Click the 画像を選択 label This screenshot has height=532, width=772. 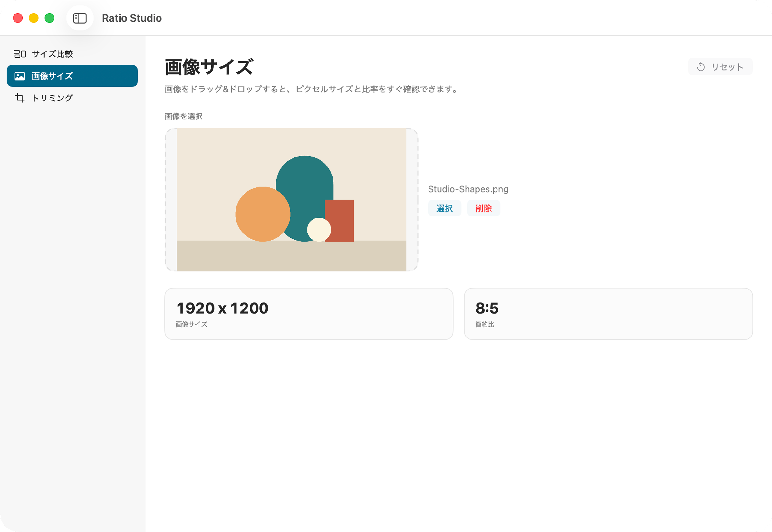(x=184, y=116)
